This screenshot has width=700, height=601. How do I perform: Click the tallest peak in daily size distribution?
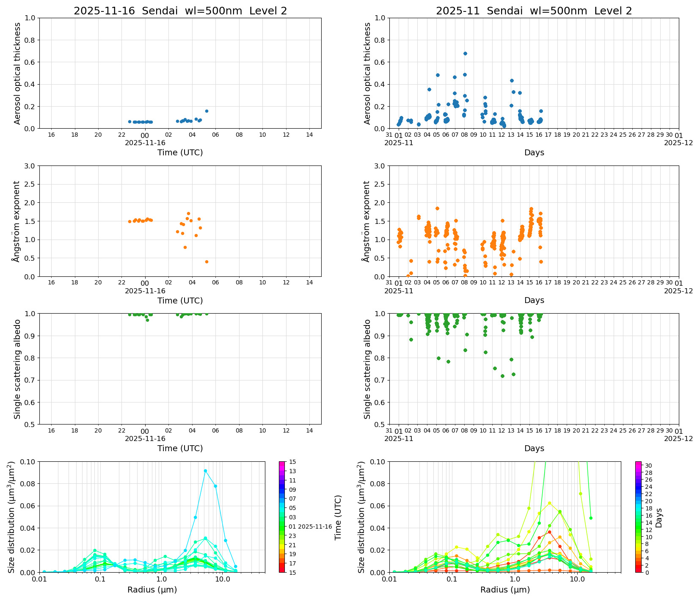205,471
